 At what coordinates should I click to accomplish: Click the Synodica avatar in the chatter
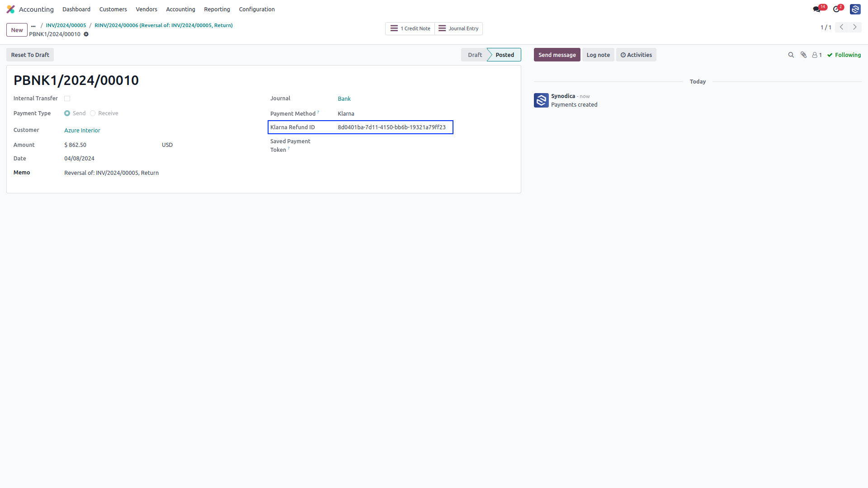coord(541,100)
